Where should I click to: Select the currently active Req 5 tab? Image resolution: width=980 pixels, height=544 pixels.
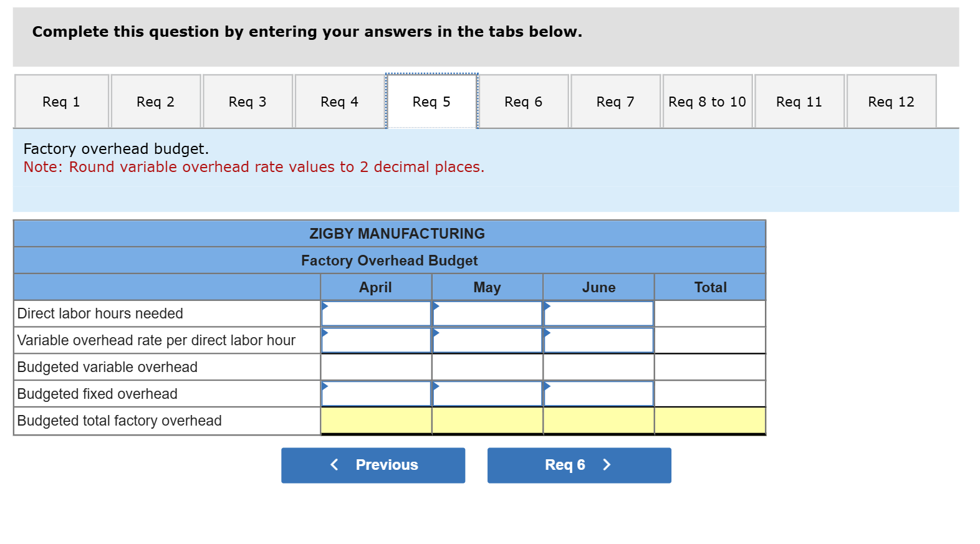click(431, 101)
